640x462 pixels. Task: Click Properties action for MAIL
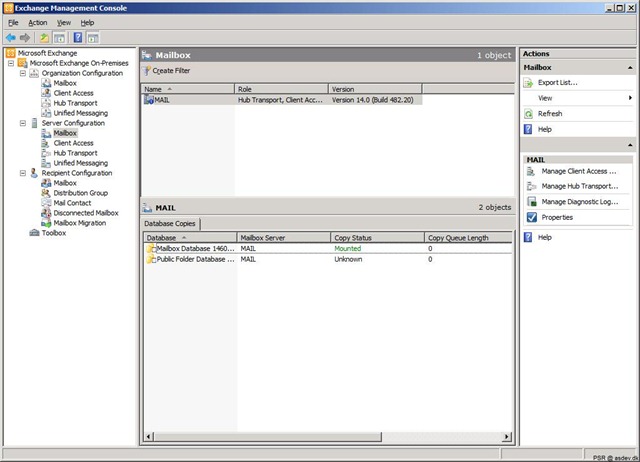(x=557, y=217)
